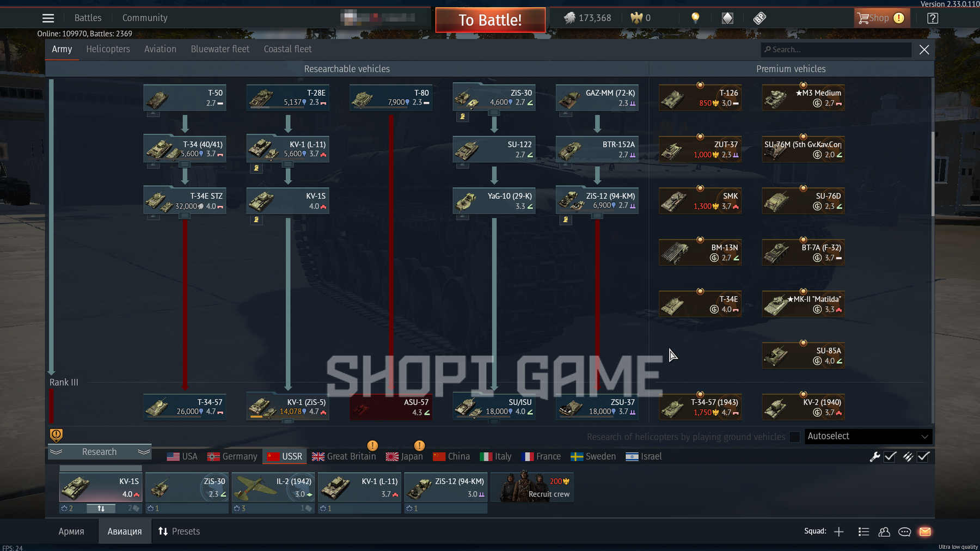Click the alert badge above Great Britain
The width and height of the screenshot is (980, 551).
tap(372, 445)
